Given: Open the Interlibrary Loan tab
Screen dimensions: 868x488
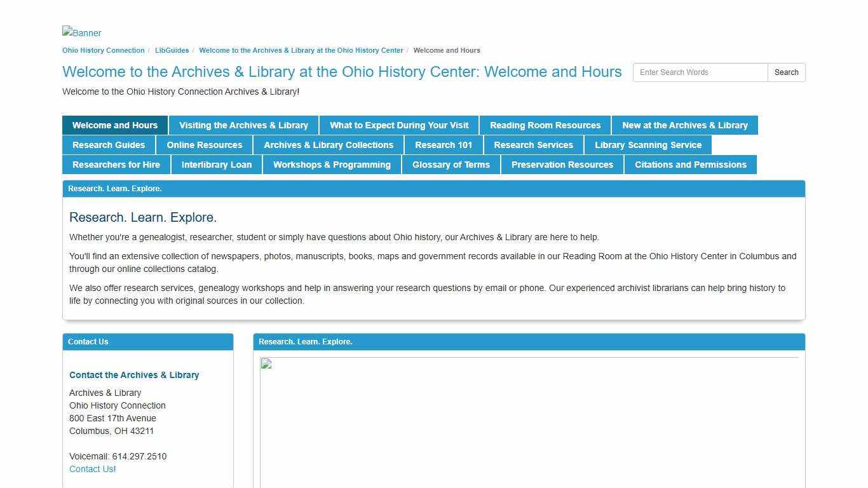Looking at the screenshot, I should [x=217, y=165].
